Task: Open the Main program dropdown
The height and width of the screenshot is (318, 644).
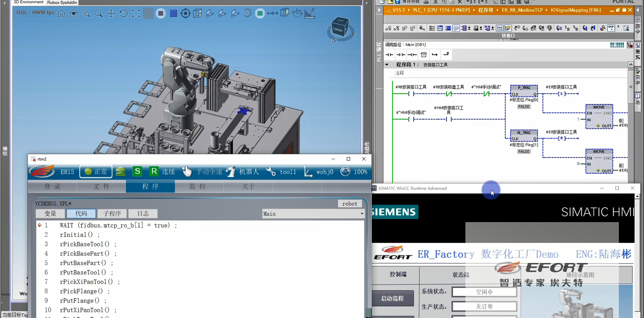Action: click(362, 214)
